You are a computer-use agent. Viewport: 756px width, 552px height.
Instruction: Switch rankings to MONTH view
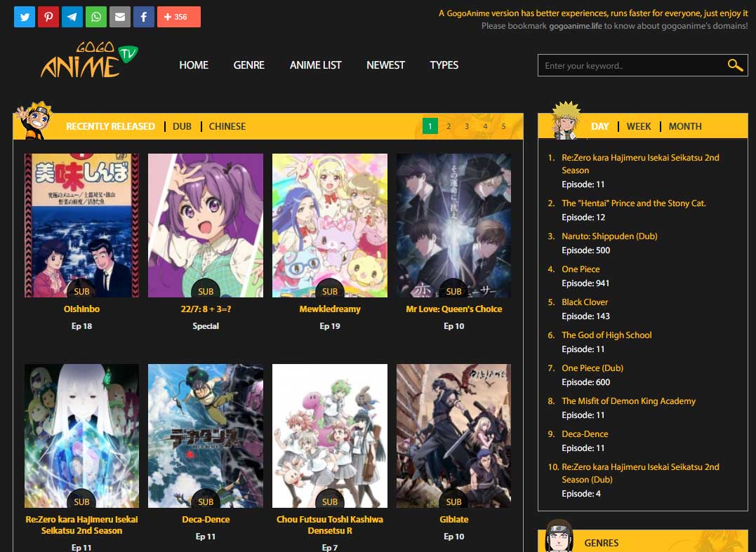coord(684,126)
